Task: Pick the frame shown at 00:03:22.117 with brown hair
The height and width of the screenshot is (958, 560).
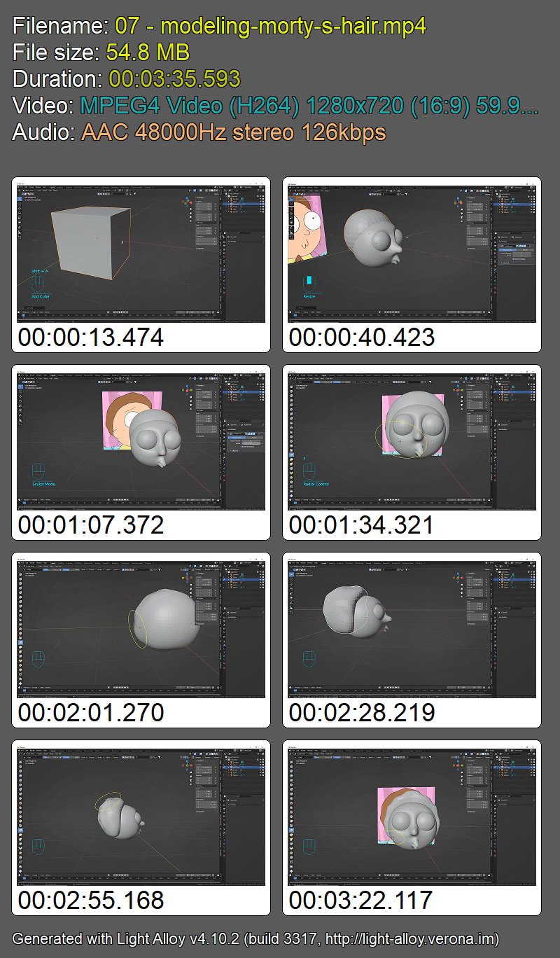Action: coord(412,815)
